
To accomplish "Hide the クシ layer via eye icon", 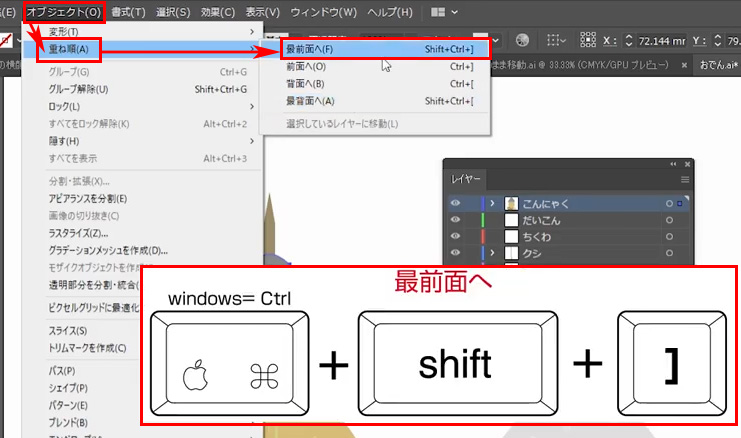I will (x=455, y=252).
